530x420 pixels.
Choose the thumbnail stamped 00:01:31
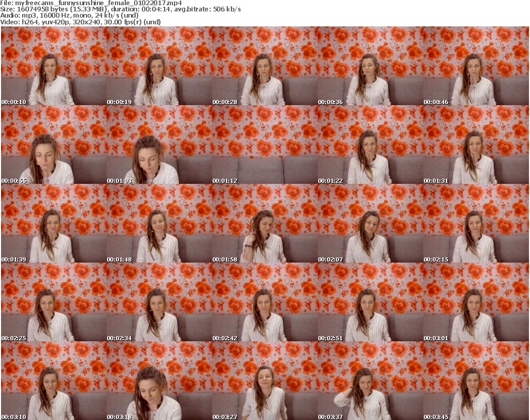pyautogui.click(x=476, y=144)
